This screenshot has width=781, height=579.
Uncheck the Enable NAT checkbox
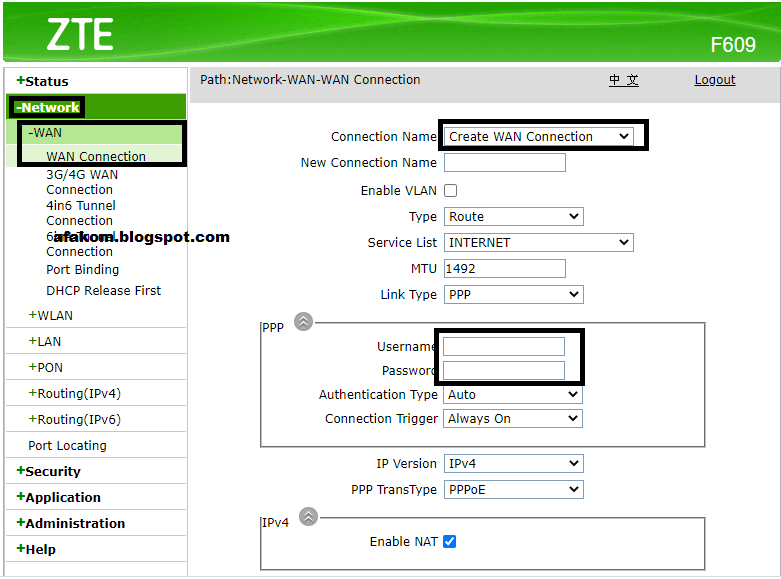click(449, 541)
